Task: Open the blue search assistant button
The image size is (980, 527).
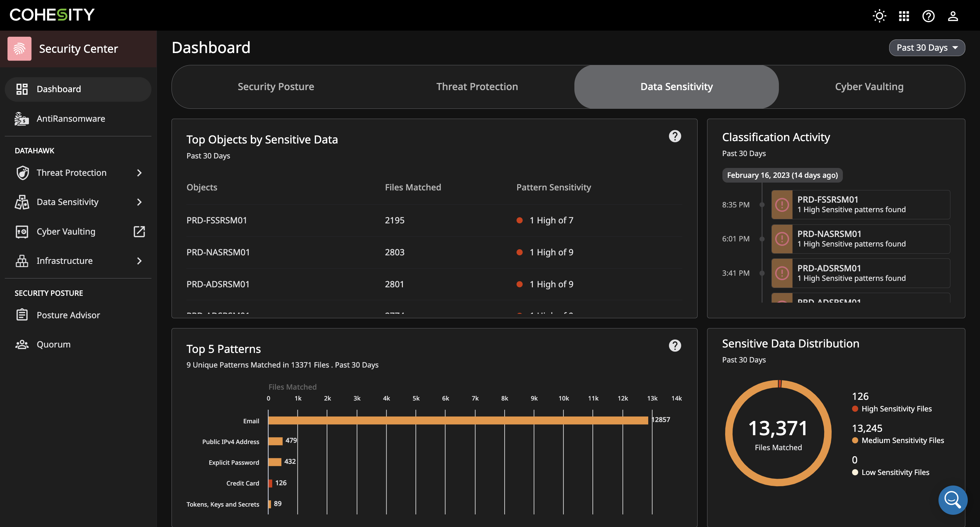Action: tap(953, 499)
